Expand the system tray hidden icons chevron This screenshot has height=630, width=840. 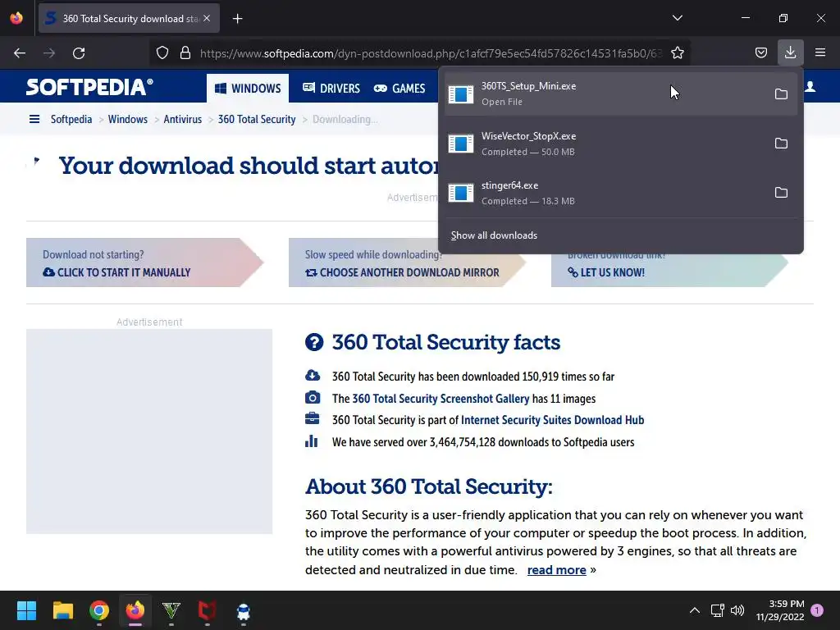694,610
